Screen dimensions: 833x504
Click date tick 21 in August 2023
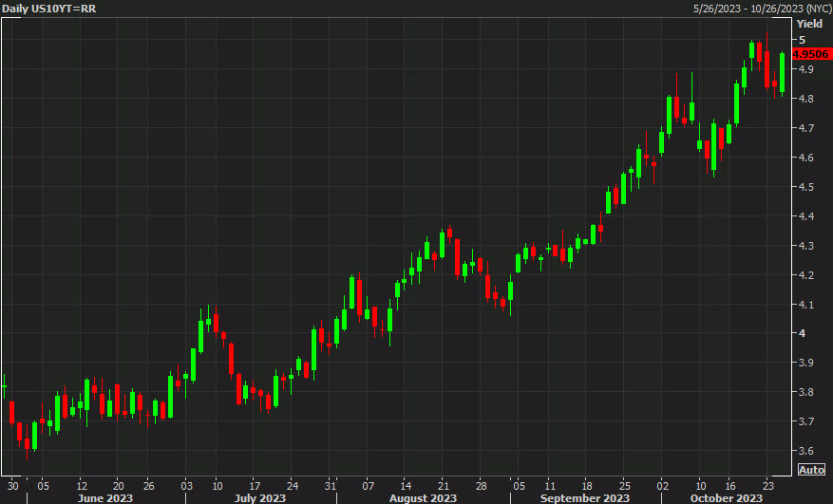[x=442, y=482]
